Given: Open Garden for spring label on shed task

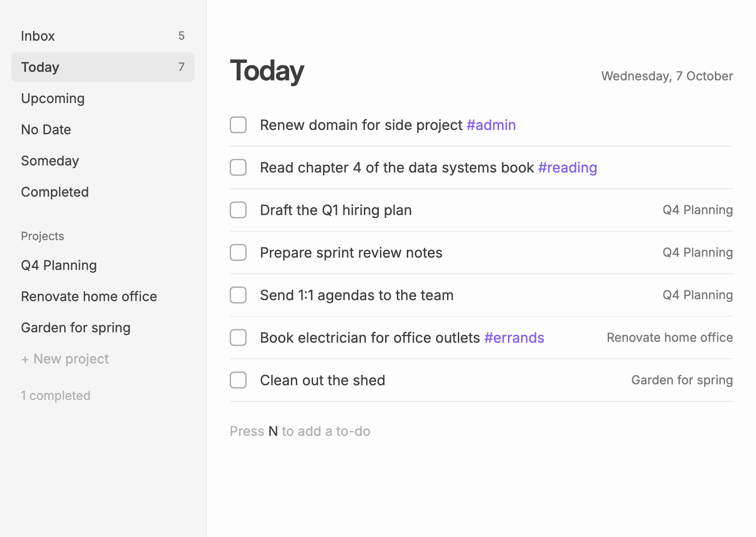Looking at the screenshot, I should point(682,380).
